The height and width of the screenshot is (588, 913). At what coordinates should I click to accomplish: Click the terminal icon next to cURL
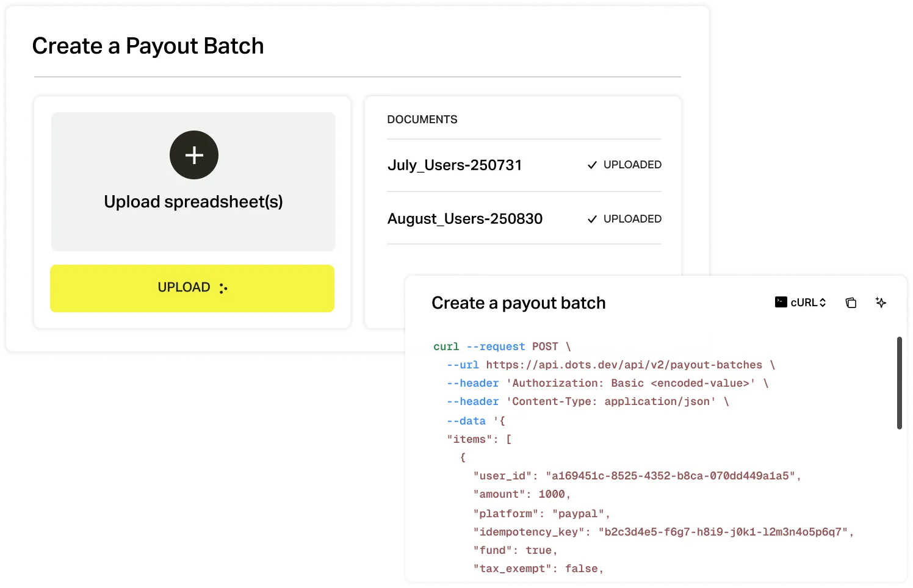[x=781, y=302]
